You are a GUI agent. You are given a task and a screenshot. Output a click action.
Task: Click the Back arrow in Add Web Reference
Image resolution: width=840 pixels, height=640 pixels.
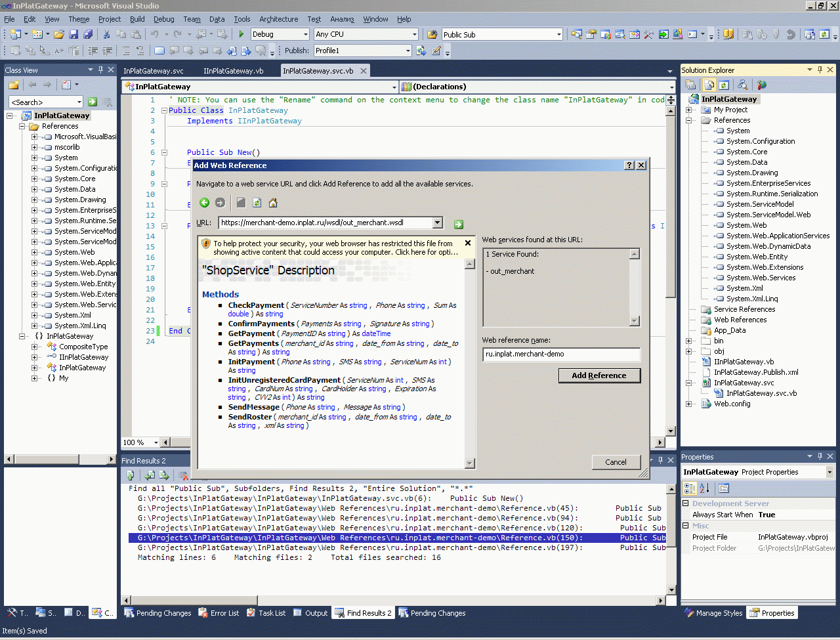coord(204,203)
